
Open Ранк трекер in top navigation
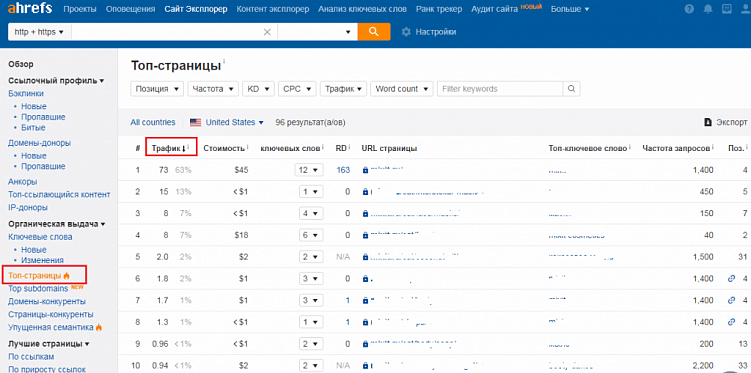[x=439, y=9]
